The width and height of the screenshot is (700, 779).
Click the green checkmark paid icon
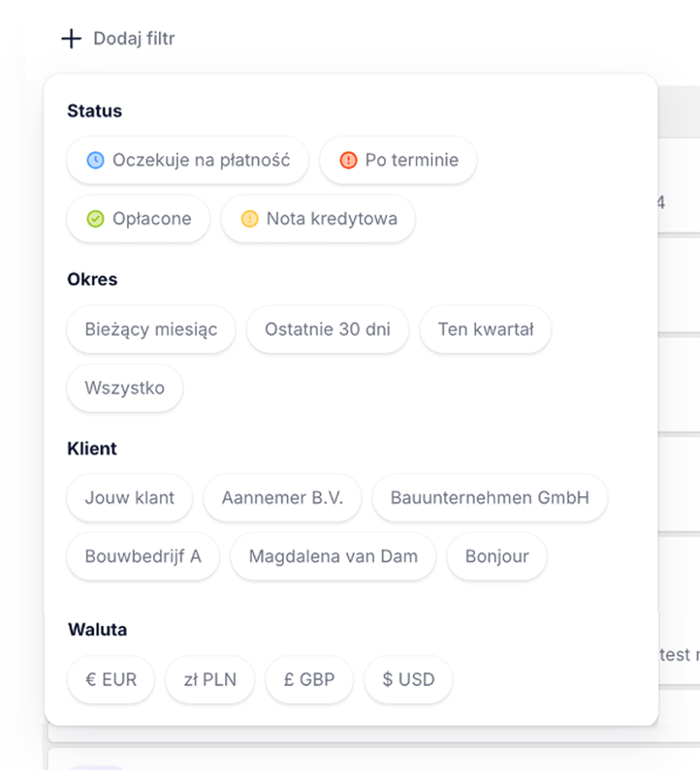[95, 219]
